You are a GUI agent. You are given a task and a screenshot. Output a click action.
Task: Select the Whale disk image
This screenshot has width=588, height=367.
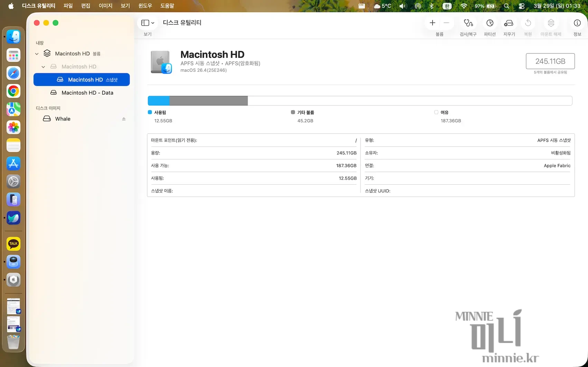click(82, 119)
